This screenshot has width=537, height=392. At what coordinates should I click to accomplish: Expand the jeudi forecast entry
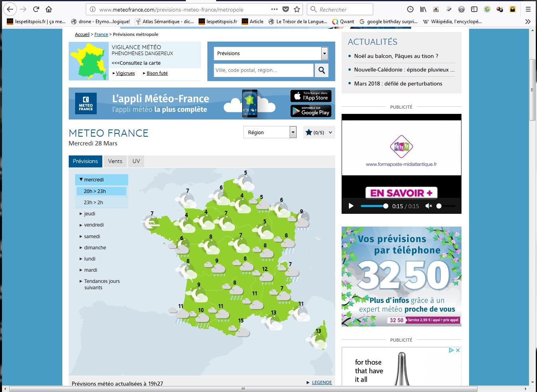89,214
